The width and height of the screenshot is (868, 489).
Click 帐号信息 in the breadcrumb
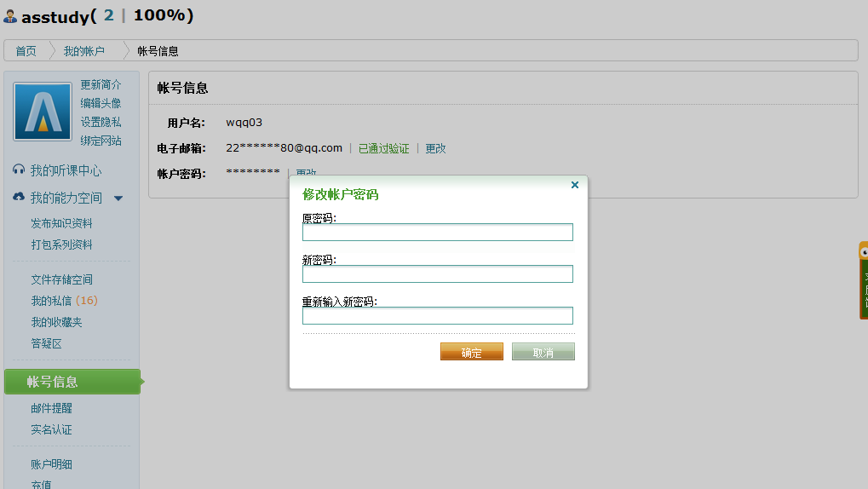coord(158,51)
